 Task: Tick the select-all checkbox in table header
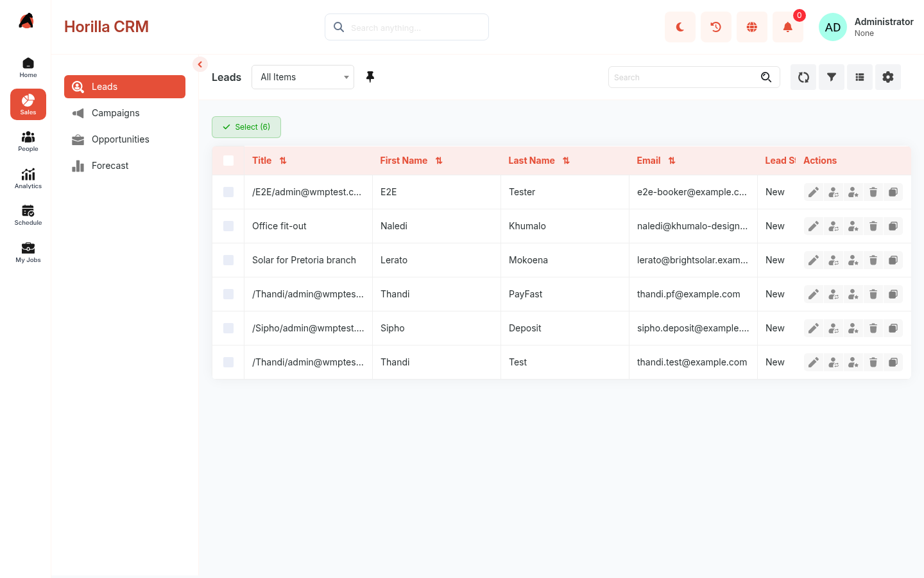228,161
